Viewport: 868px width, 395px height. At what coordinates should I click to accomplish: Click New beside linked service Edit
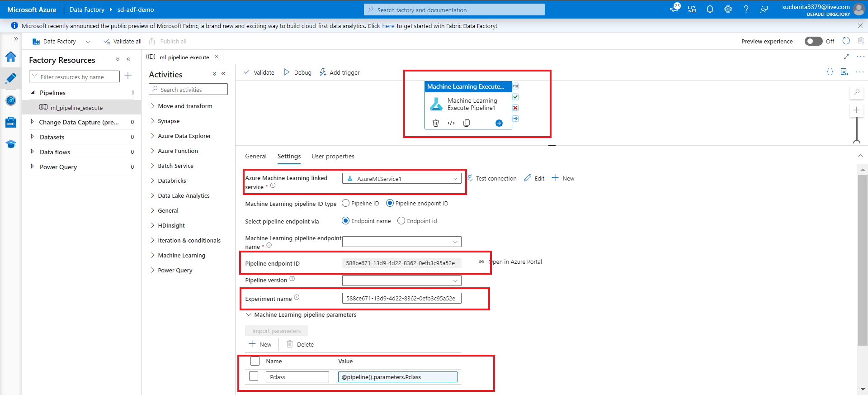(x=563, y=178)
